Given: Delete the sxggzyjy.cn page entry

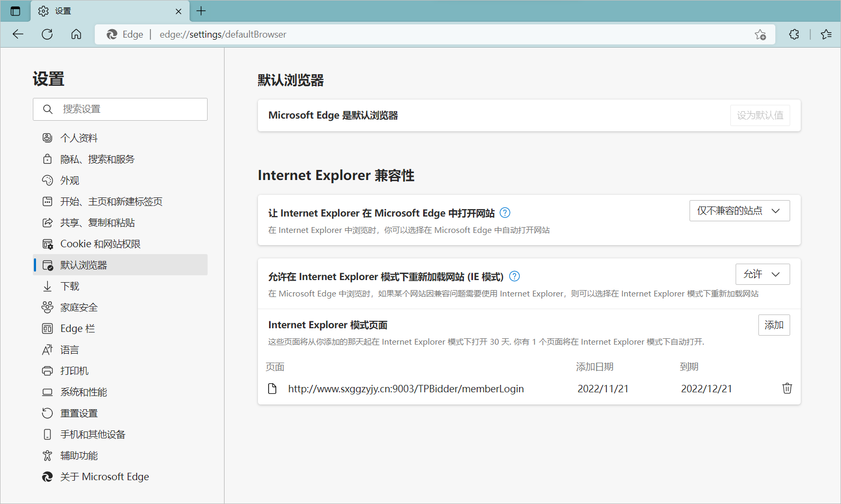Looking at the screenshot, I should (787, 389).
